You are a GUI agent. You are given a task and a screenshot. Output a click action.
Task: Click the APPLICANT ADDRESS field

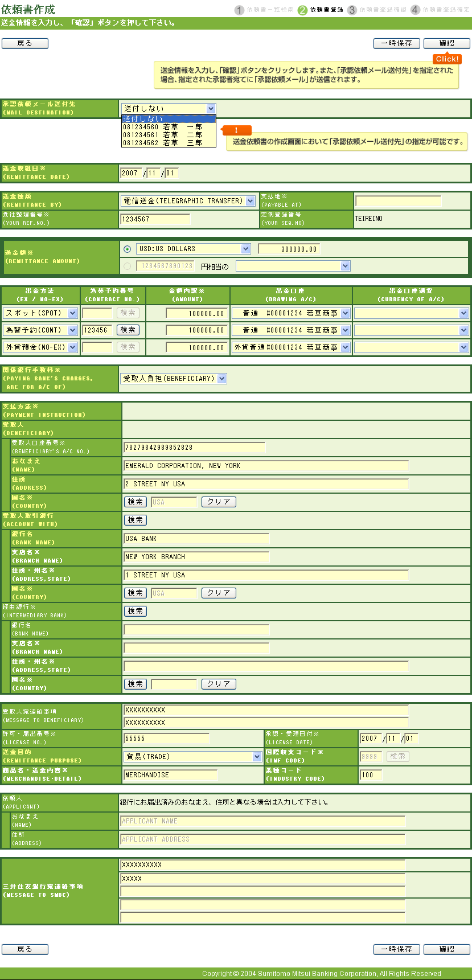(x=262, y=839)
